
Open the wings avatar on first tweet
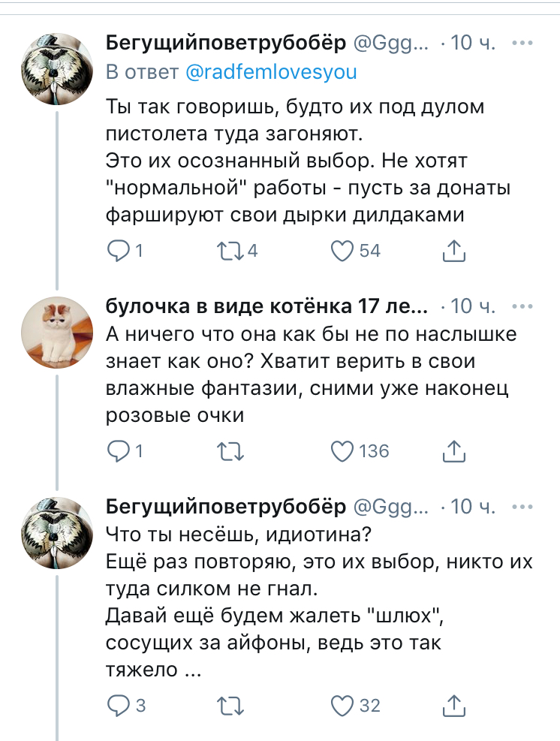[x=56, y=66]
